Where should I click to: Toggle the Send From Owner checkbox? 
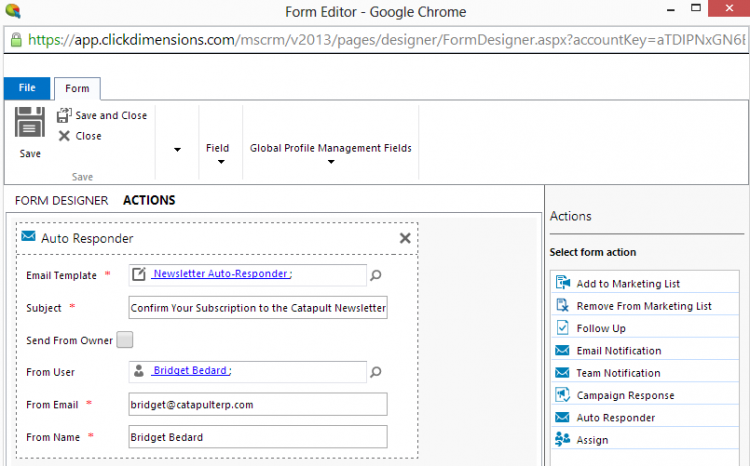[125, 340]
